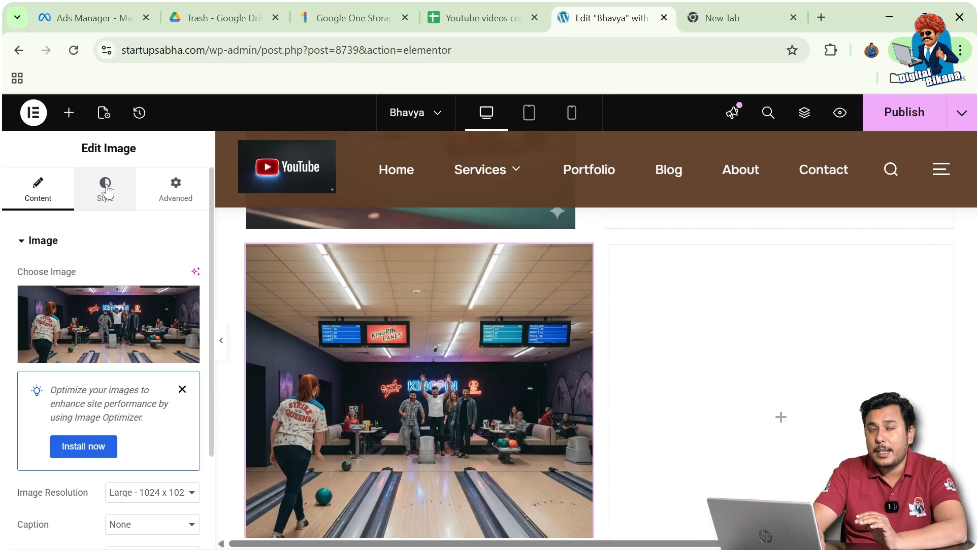Switch to mobile responsive view
The height and width of the screenshot is (552, 978).
(x=571, y=113)
